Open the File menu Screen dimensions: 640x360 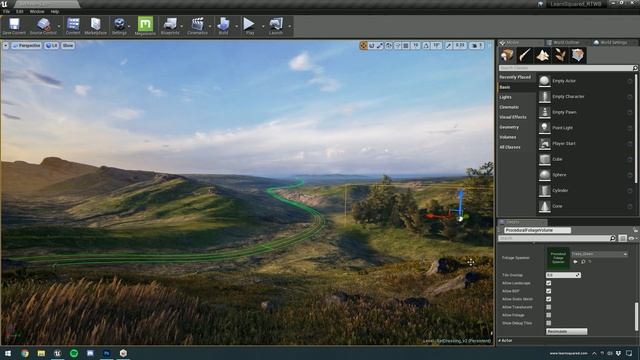(x=6, y=11)
